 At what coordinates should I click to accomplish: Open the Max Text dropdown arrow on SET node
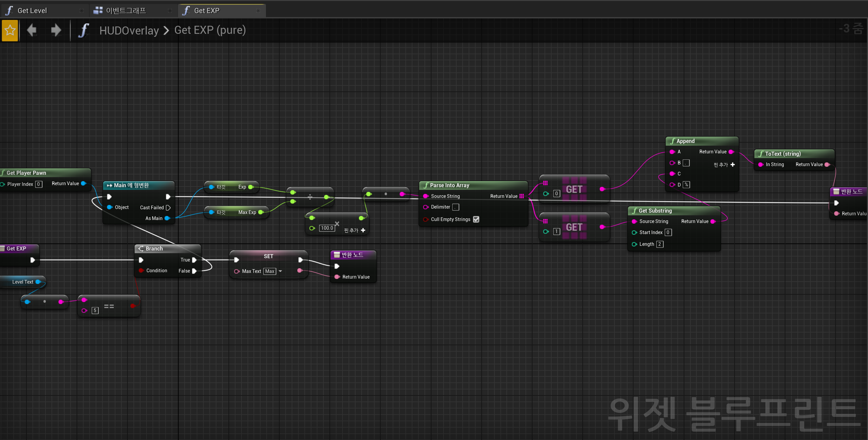[280, 271]
